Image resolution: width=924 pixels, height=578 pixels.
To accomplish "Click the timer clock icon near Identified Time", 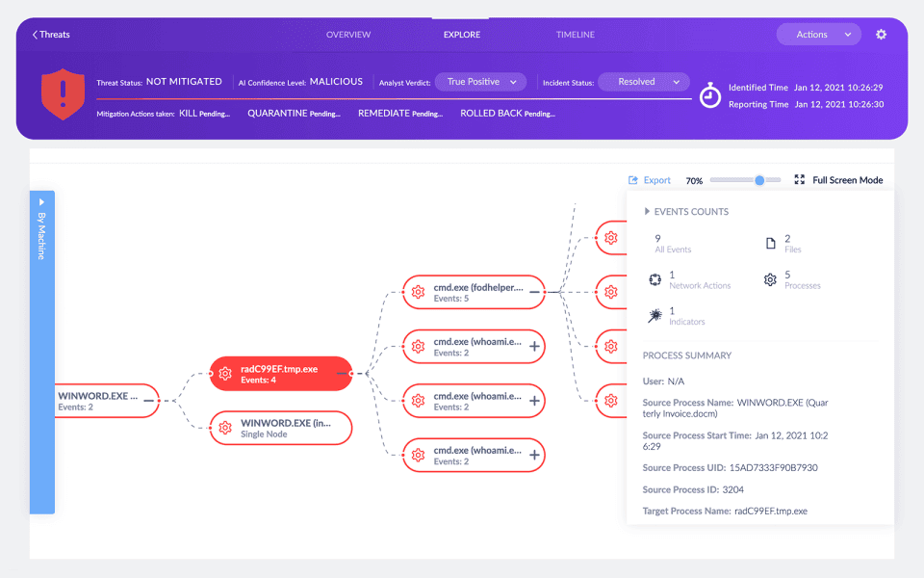I will point(712,94).
